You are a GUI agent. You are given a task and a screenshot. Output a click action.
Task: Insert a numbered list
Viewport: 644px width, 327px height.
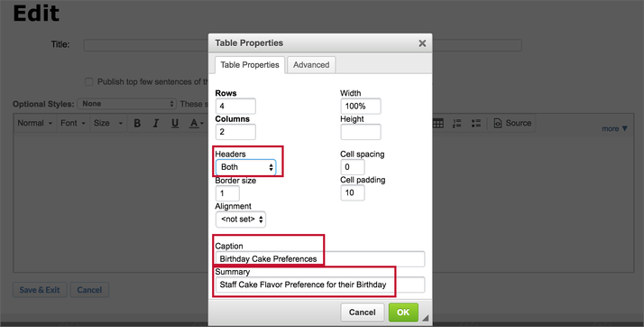coord(456,123)
